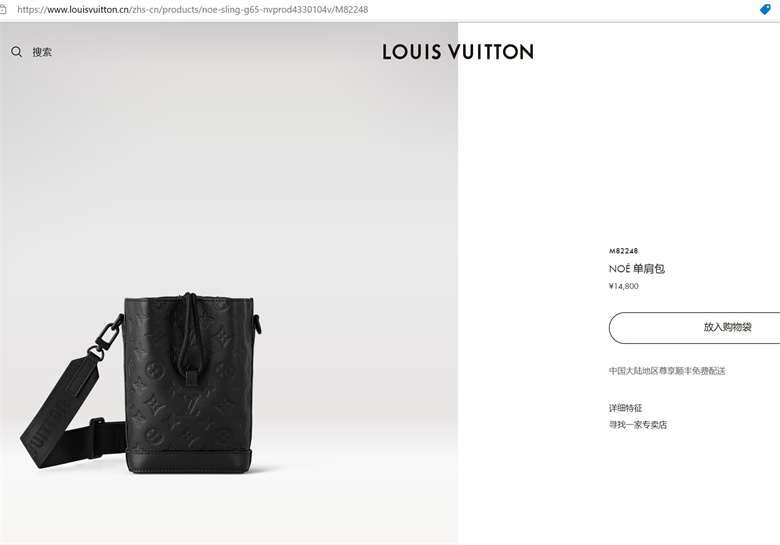Add the bag with 放入购物袋 button
Image resolution: width=780 pixels, height=545 pixels.
pyautogui.click(x=694, y=328)
